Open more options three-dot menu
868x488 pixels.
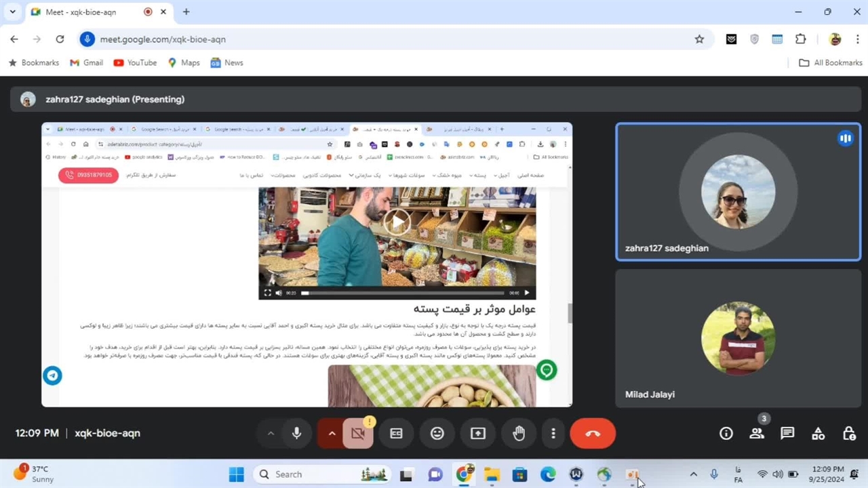click(x=553, y=434)
